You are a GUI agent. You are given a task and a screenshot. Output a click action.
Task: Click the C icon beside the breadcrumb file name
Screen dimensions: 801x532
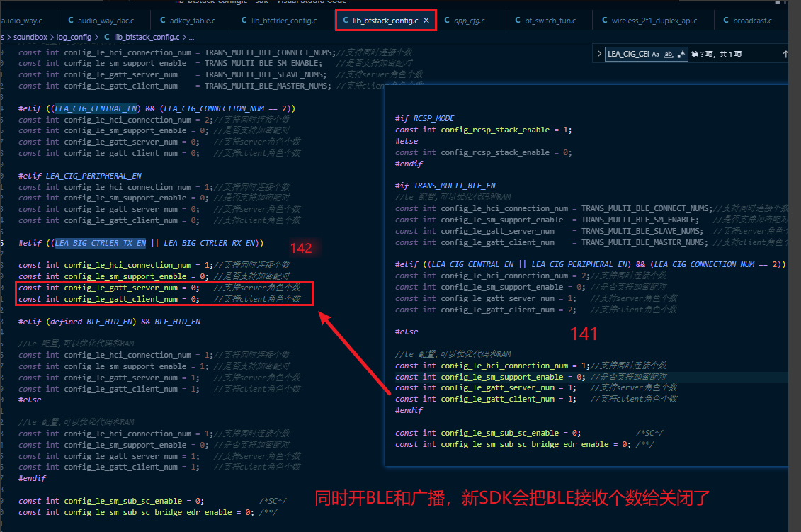coord(107,38)
